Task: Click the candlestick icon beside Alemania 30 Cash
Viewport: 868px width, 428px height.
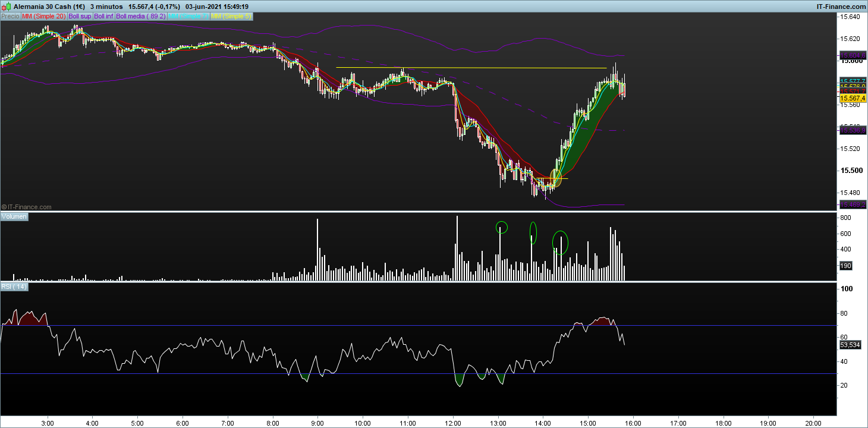Action: (x=7, y=6)
